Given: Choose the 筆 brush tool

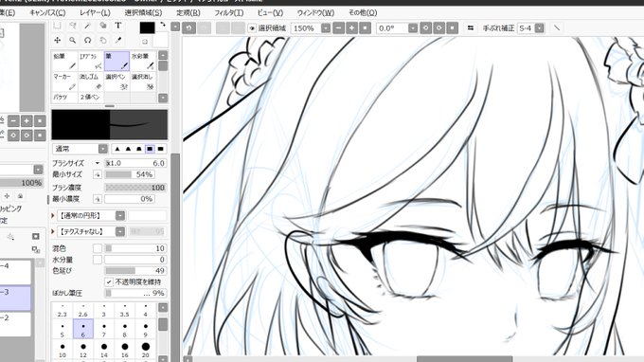Looking at the screenshot, I should tap(116, 61).
